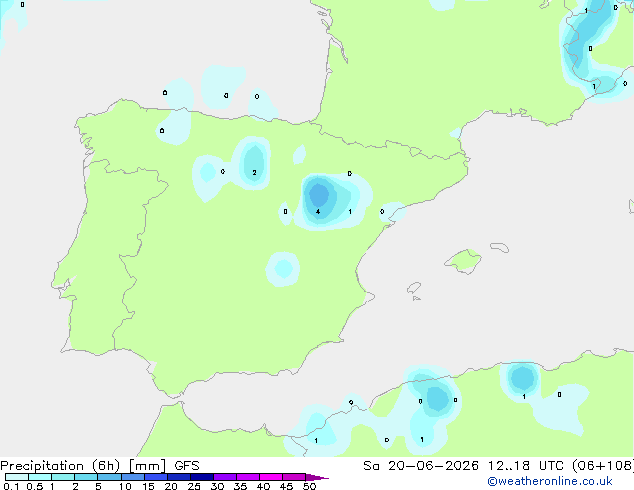This screenshot has width=634, height=490.
Task: Click the 'Sa 20-06-2026 12..18 UTC' date label
Action: (x=465, y=466)
